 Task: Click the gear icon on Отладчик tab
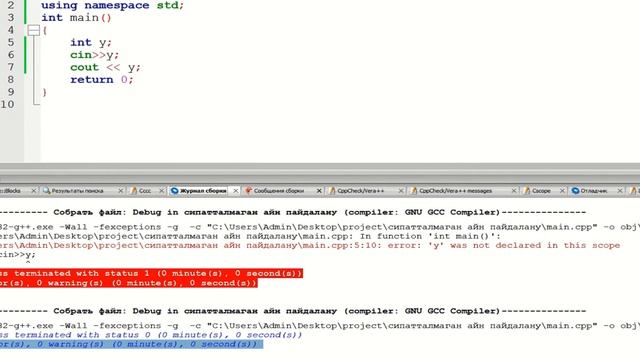point(576,191)
